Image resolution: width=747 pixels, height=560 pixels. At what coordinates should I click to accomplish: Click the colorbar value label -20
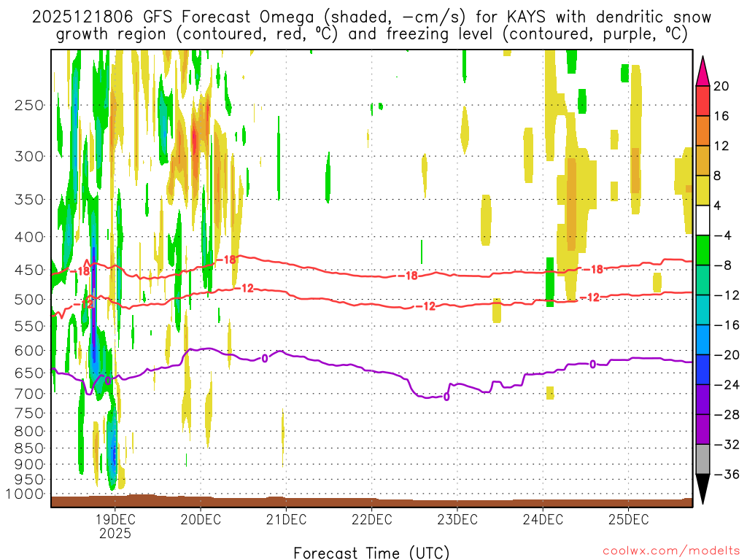coord(727,355)
